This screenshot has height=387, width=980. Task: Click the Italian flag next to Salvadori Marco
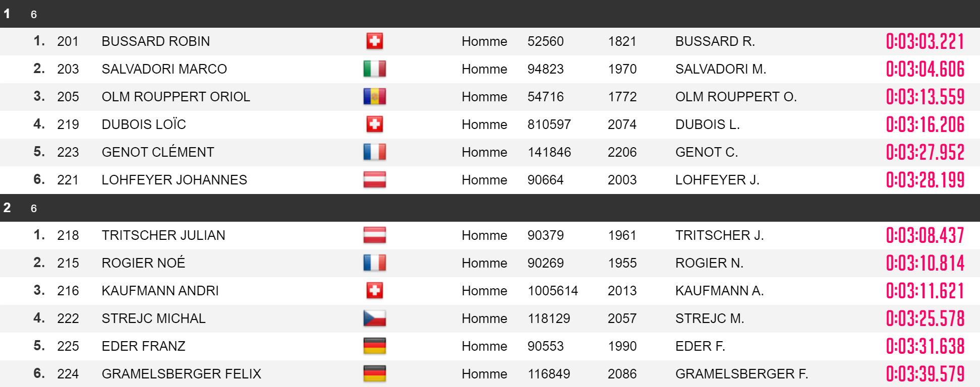pyautogui.click(x=374, y=69)
